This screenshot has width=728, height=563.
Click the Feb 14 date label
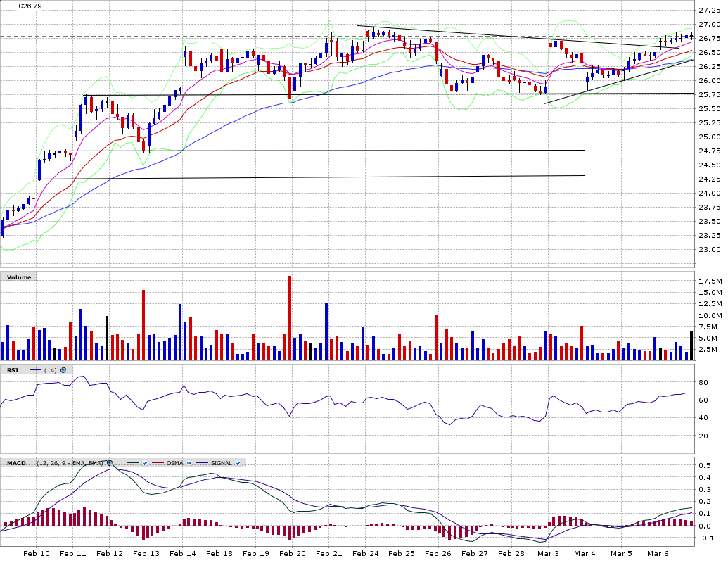(182, 553)
